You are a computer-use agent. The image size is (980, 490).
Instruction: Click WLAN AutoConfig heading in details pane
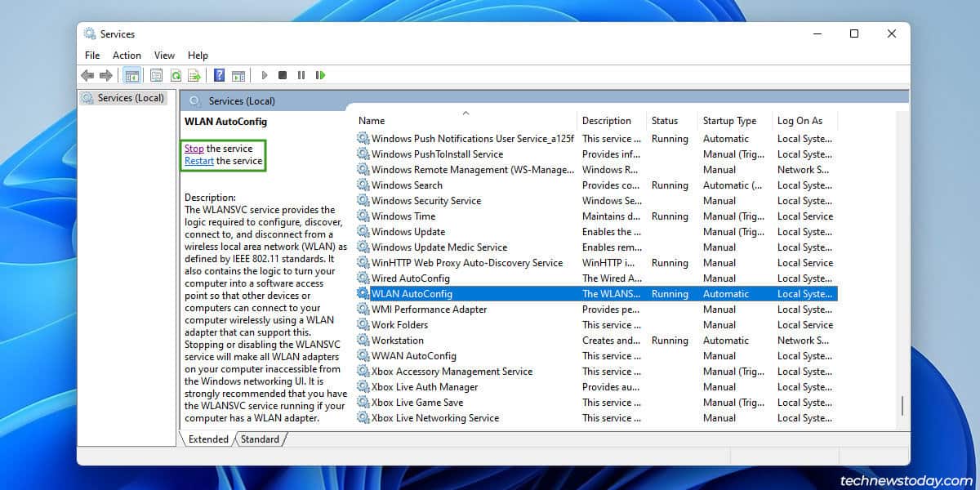(x=225, y=122)
